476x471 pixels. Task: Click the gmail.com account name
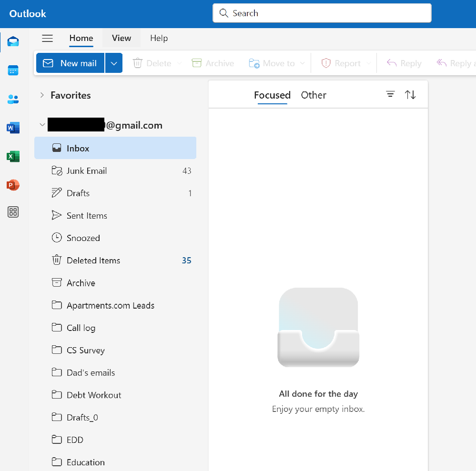(x=105, y=125)
